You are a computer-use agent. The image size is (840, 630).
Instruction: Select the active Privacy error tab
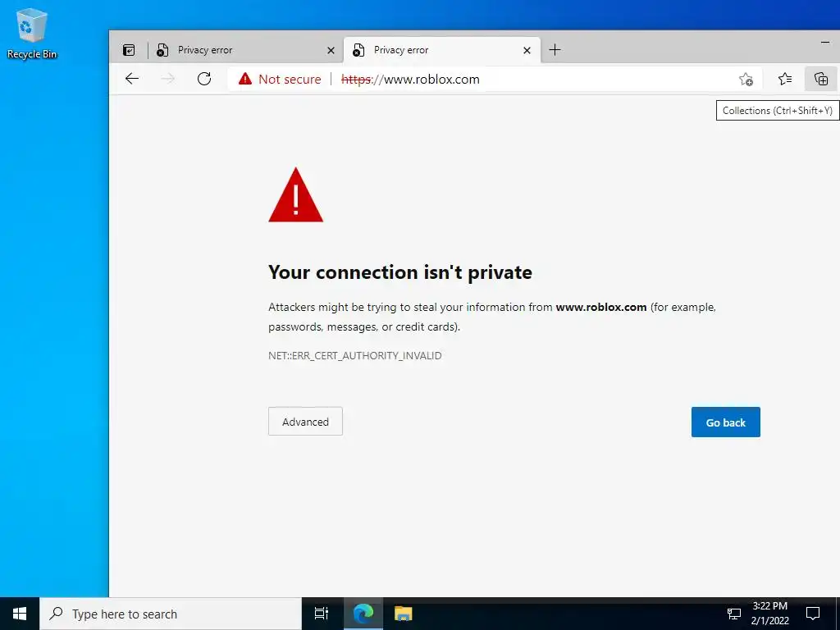point(442,50)
